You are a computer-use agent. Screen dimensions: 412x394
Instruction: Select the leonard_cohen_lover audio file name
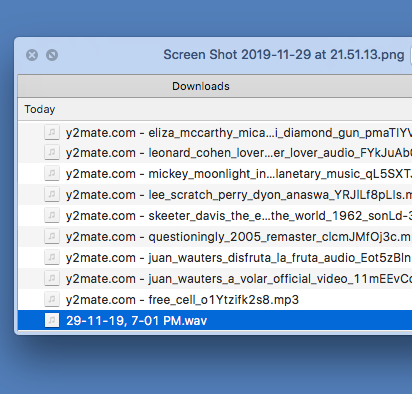[x=239, y=153]
